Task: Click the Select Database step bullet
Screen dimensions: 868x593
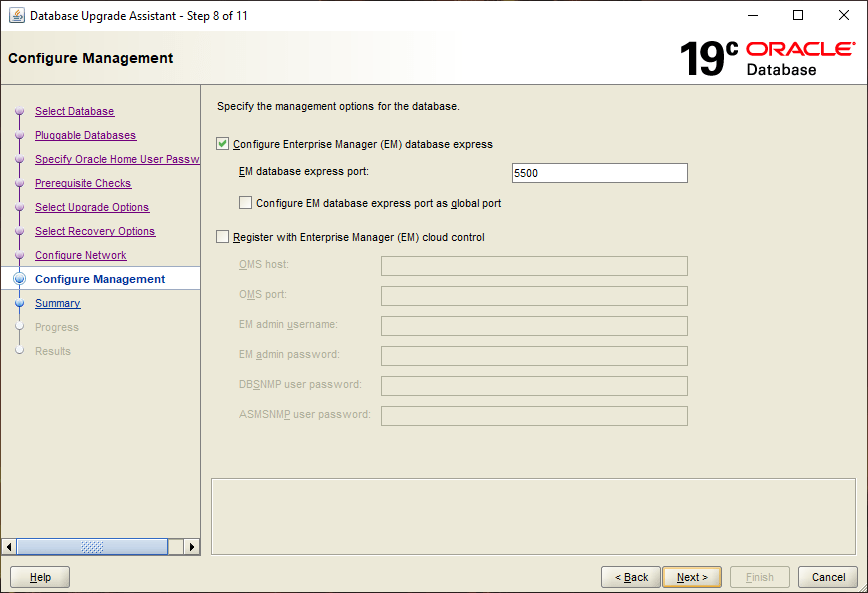Action: click(x=20, y=111)
